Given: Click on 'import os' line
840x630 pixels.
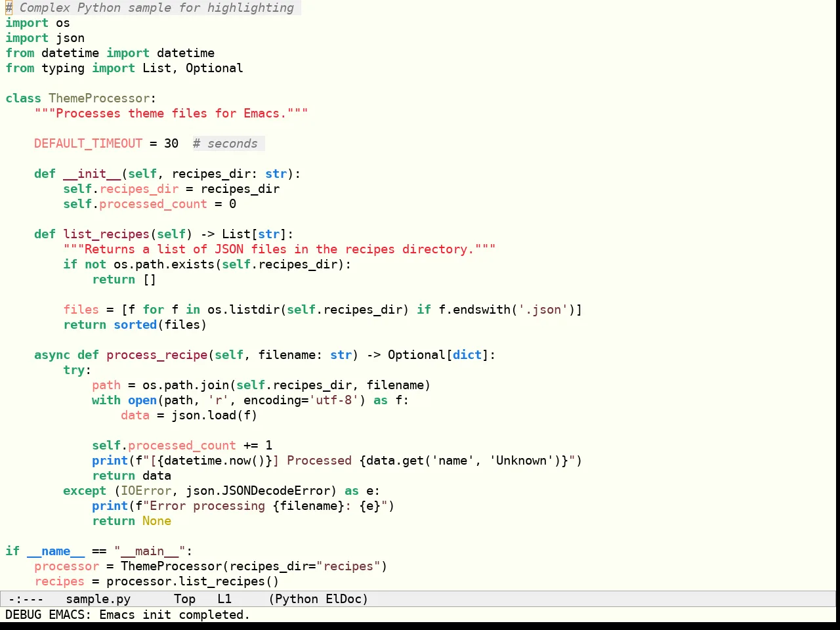Looking at the screenshot, I should click(x=38, y=23).
